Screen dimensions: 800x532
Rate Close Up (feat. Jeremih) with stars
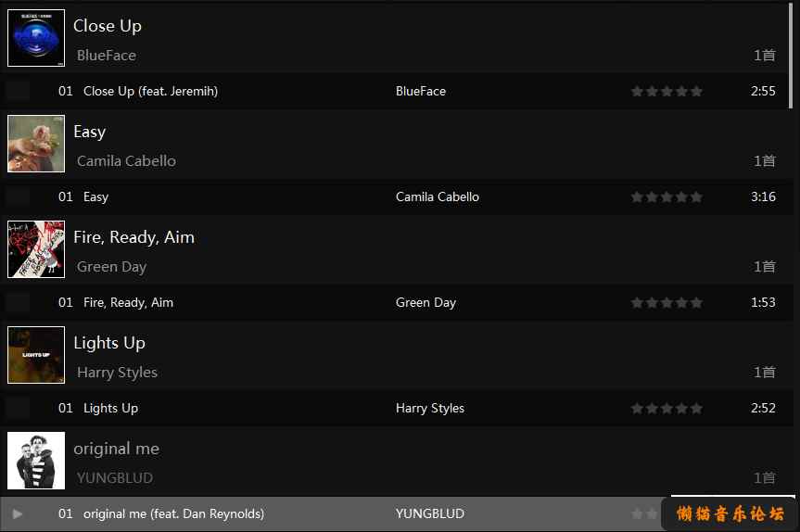click(x=667, y=92)
